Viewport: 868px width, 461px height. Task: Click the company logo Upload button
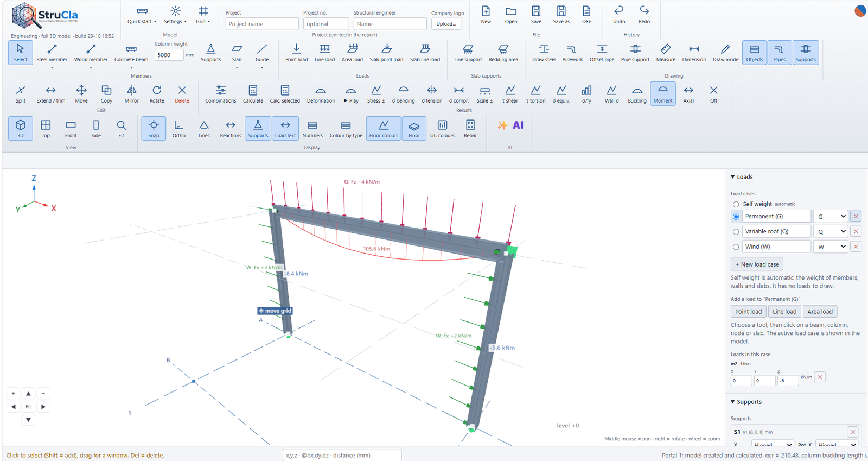446,24
